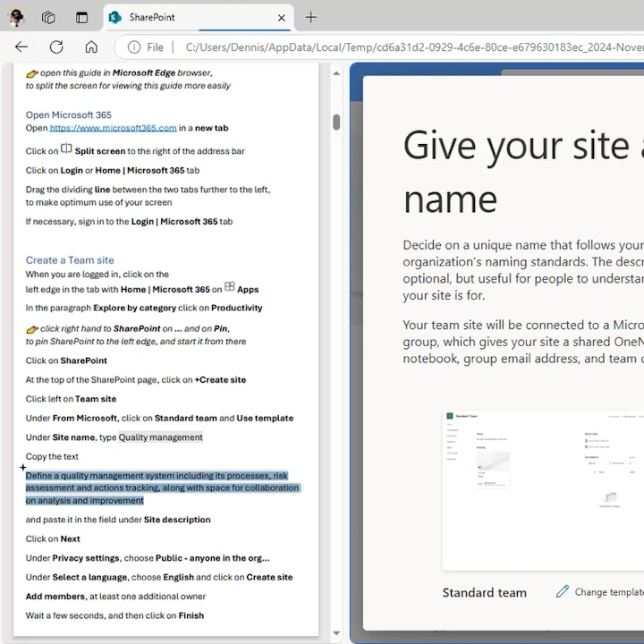Image resolution: width=644 pixels, height=644 pixels.
Task: Open the workspaces icon in the title bar
Action: point(48,17)
